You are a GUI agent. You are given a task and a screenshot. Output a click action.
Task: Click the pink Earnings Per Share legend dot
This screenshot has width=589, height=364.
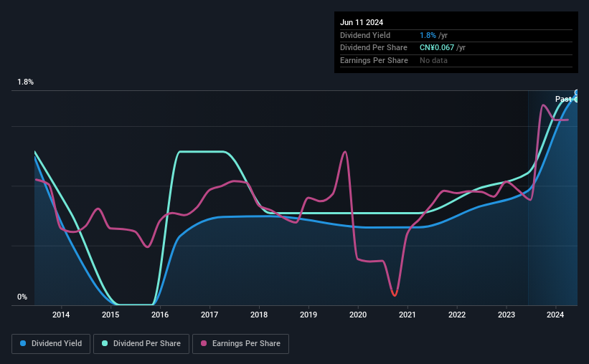click(204, 343)
